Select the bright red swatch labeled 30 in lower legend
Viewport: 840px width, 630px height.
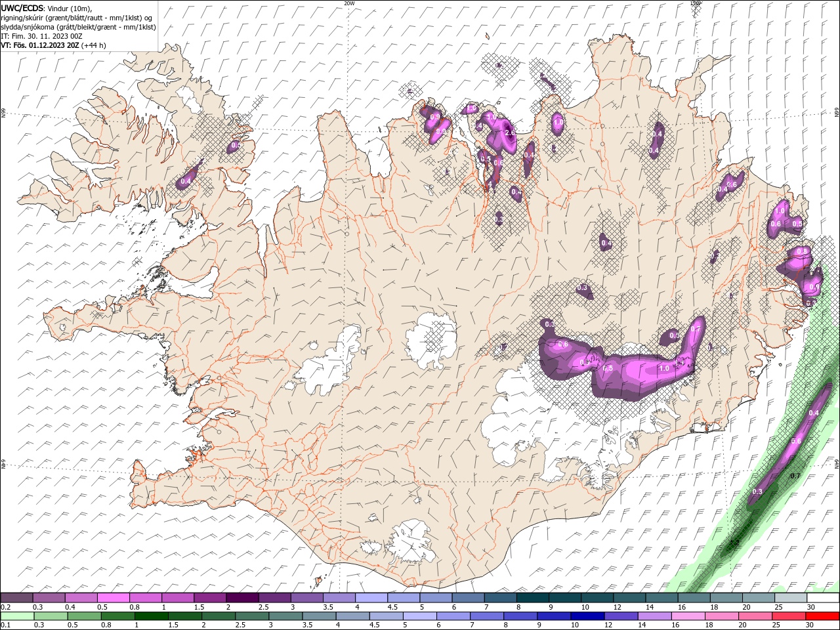tap(822, 616)
